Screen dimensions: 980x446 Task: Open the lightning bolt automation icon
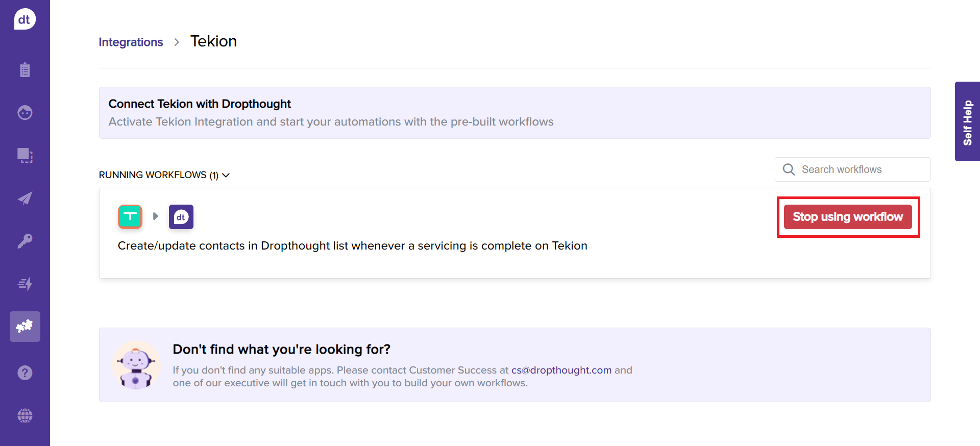point(24,284)
